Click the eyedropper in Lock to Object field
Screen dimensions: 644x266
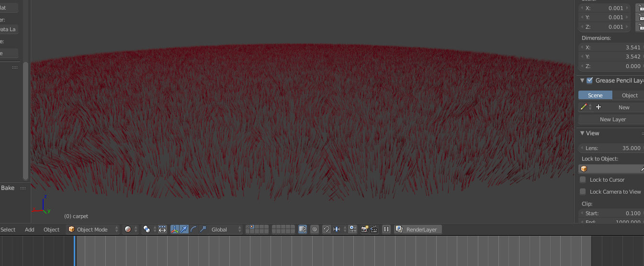coord(642,169)
